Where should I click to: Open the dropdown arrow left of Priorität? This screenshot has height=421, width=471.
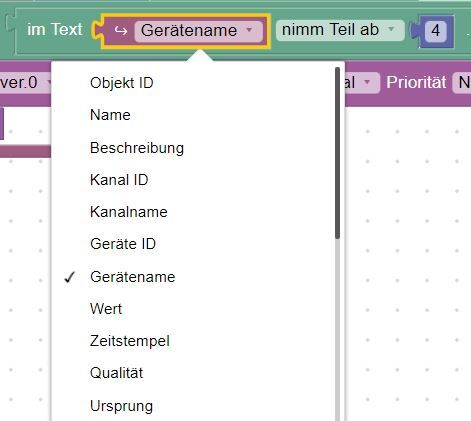tap(367, 82)
